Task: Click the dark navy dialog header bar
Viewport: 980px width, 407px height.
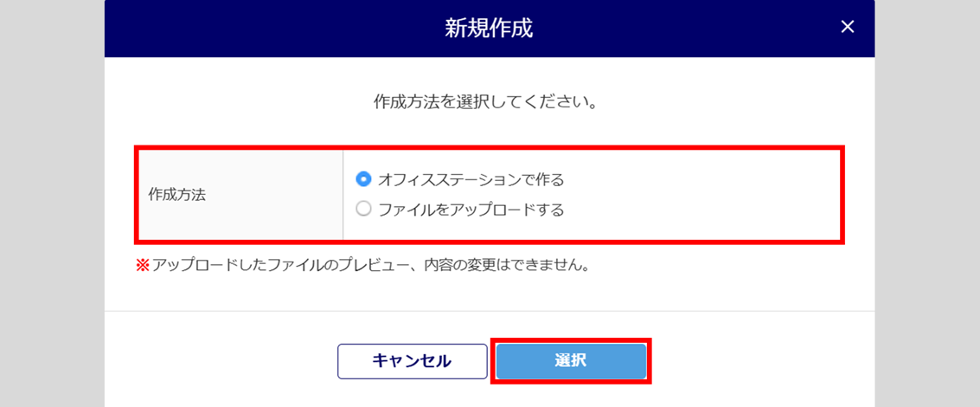Action: (259, 29)
